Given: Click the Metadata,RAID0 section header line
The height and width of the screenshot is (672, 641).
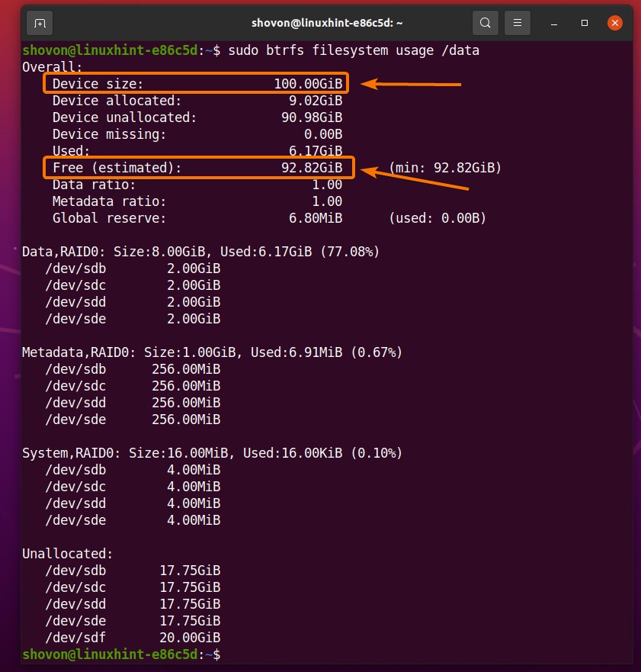Looking at the screenshot, I should (x=212, y=352).
